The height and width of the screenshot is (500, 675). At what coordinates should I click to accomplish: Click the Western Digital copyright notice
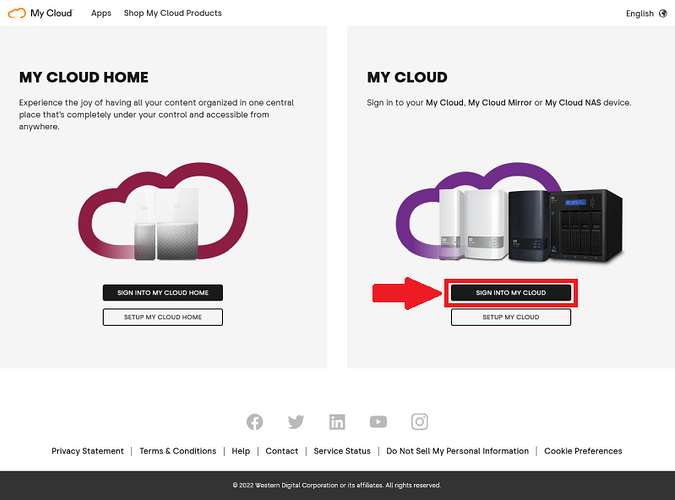point(337,485)
